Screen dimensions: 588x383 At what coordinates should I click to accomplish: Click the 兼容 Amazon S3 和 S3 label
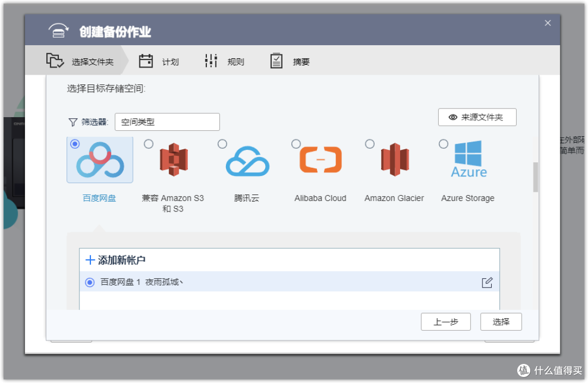pyautogui.click(x=173, y=203)
